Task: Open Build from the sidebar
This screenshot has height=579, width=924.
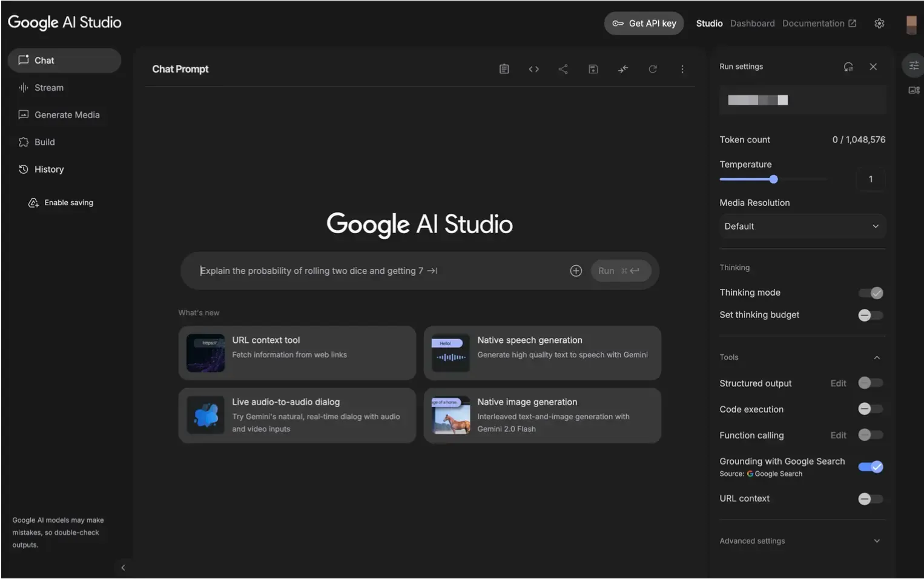Action: [x=64, y=142]
